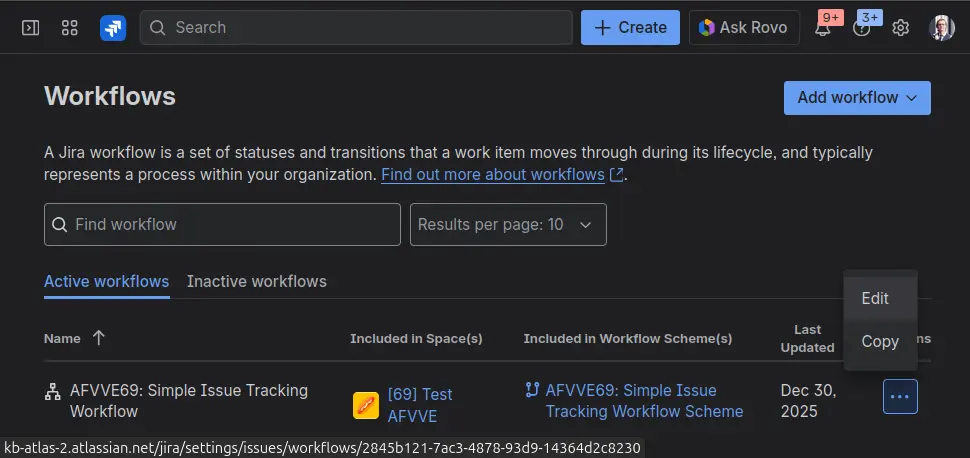Image resolution: width=970 pixels, height=458 pixels.
Task: Click the Test AFVVE space pencil icon
Action: (x=366, y=405)
